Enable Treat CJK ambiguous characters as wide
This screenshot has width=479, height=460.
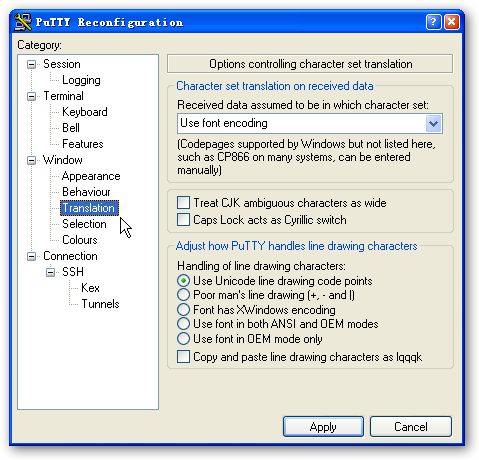pos(183,202)
